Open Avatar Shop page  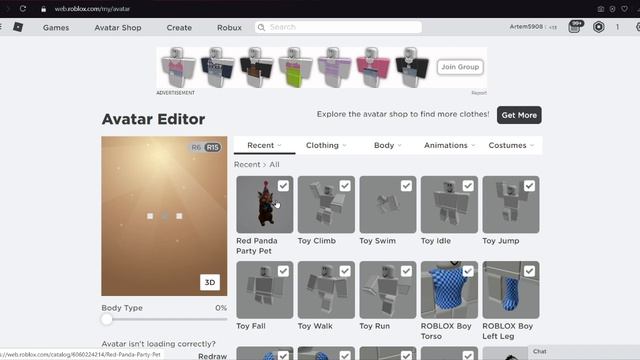(118, 28)
